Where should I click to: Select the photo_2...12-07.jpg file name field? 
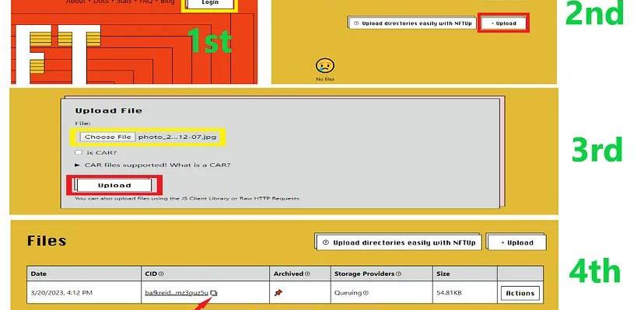tap(177, 137)
